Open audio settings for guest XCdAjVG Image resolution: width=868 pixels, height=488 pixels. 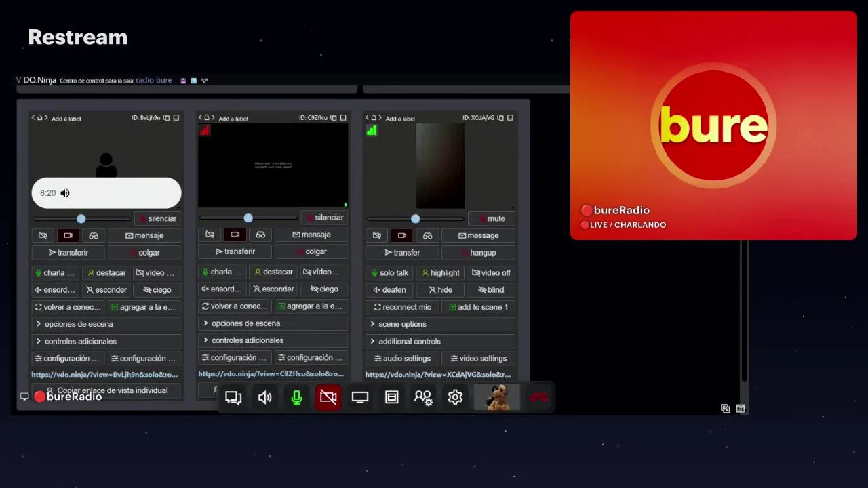402,358
